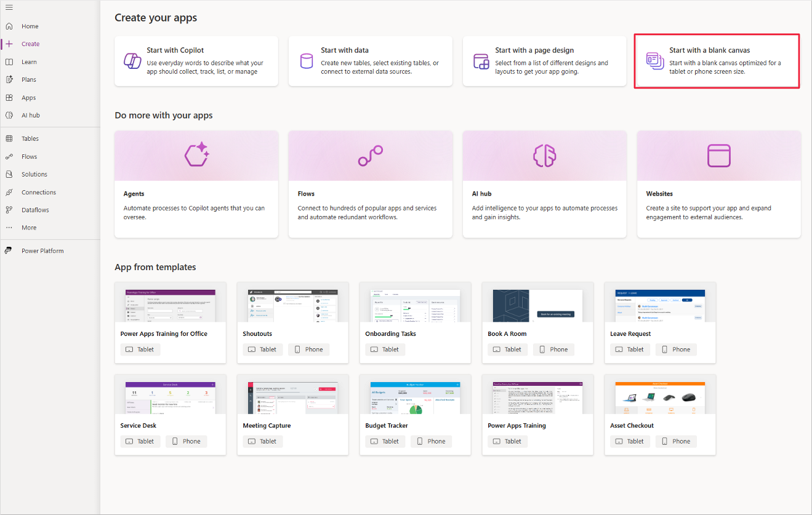812x515 pixels.
Task: Click the Agents hexagon sparkle icon
Action: point(197,155)
